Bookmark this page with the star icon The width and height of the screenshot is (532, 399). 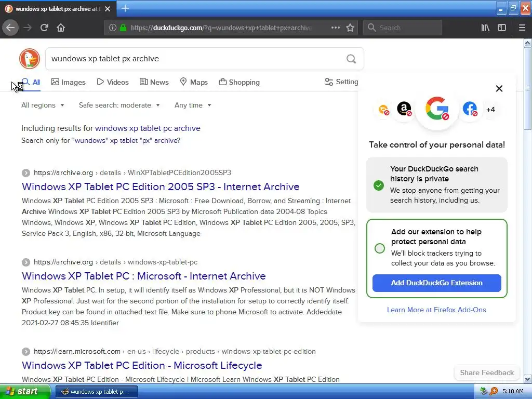coord(350,28)
